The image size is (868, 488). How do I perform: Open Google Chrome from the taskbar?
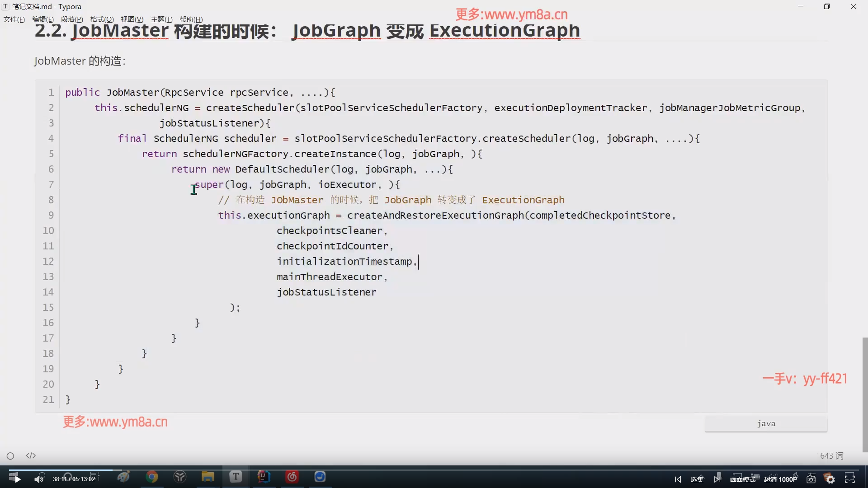pos(152,477)
